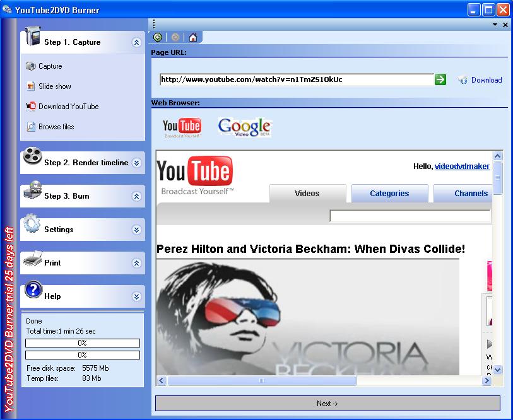This screenshot has width=513, height=420.
Task: Click the Victoria Beckham video thumbnail
Action: (308, 317)
